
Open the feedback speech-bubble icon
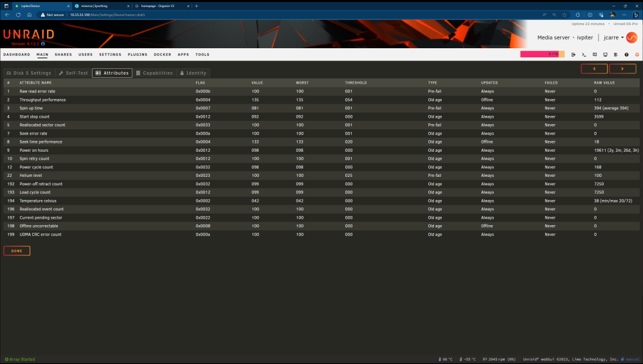(x=595, y=55)
